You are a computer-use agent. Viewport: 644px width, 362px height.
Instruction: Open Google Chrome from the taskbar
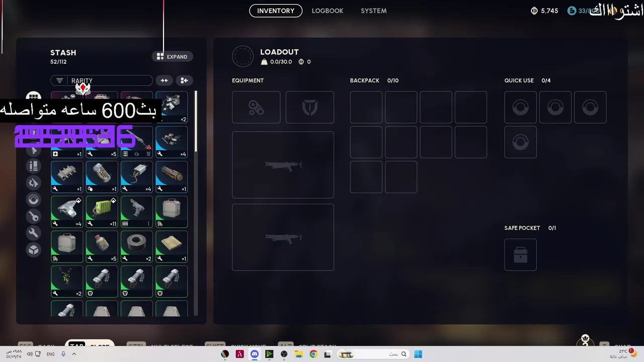(x=313, y=354)
